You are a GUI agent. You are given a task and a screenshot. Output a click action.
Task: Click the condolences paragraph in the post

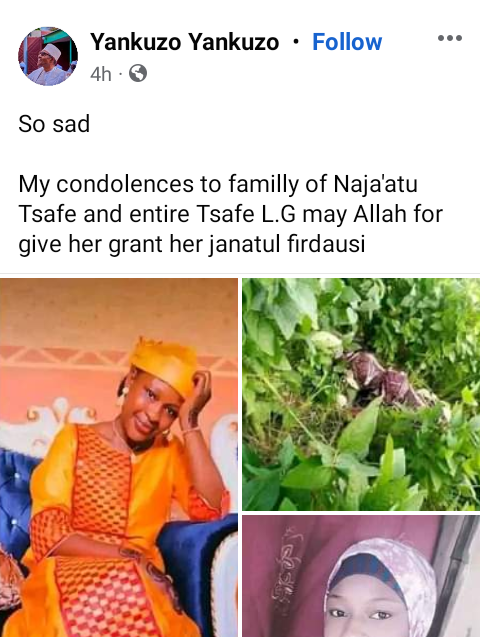(230, 214)
